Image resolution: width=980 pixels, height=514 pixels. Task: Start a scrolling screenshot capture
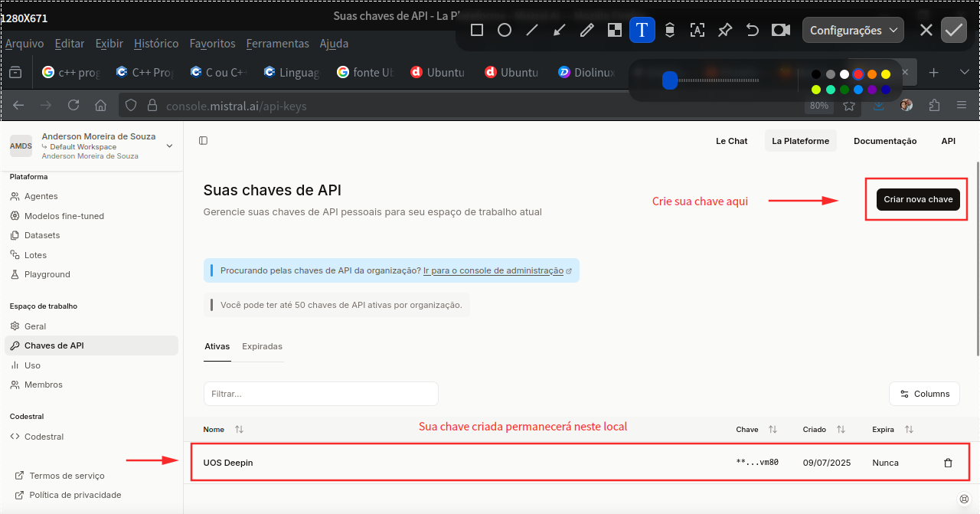(x=669, y=30)
